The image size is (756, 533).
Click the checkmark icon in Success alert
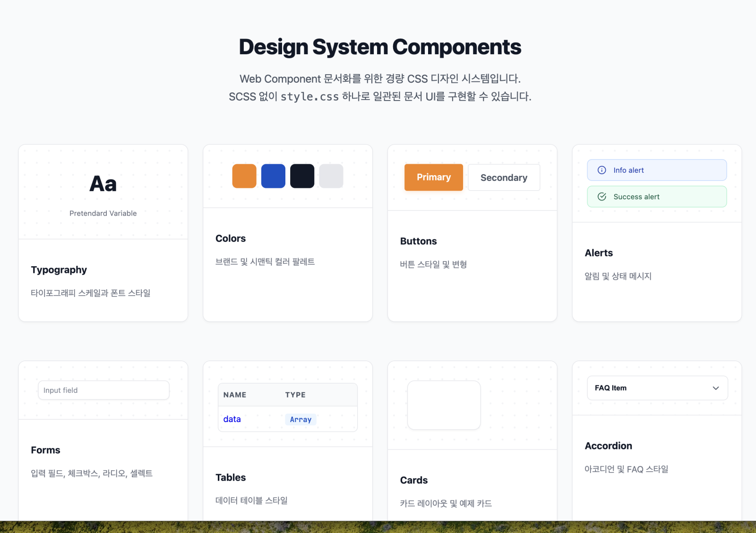[601, 197]
